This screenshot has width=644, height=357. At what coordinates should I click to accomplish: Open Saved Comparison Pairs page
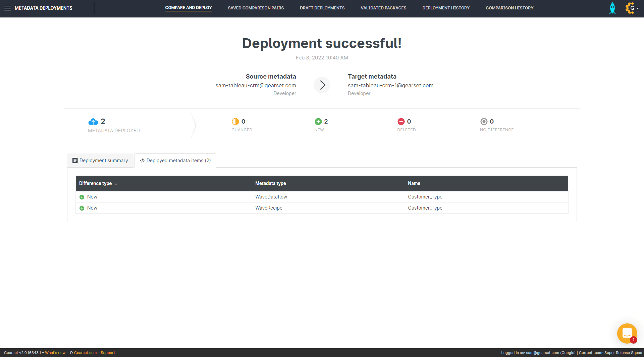(x=256, y=8)
